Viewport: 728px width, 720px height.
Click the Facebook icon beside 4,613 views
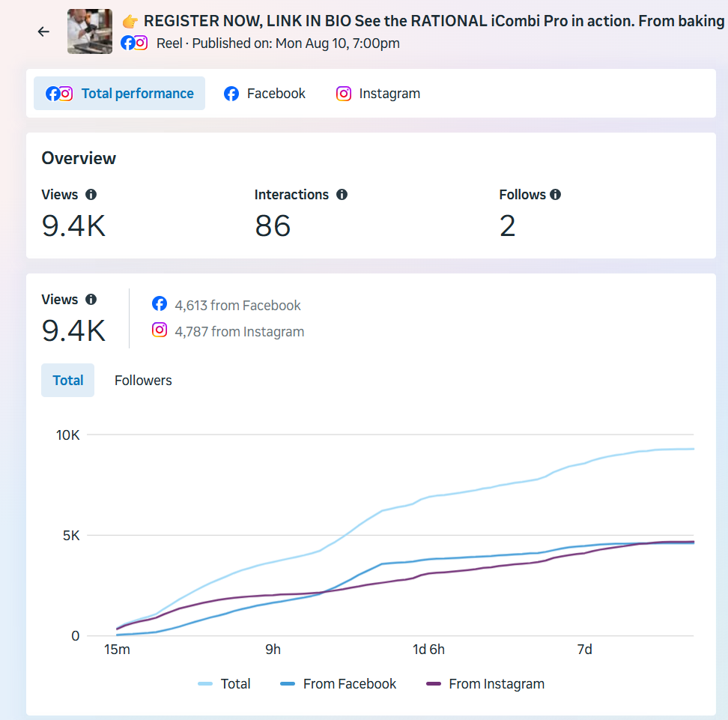(160, 303)
